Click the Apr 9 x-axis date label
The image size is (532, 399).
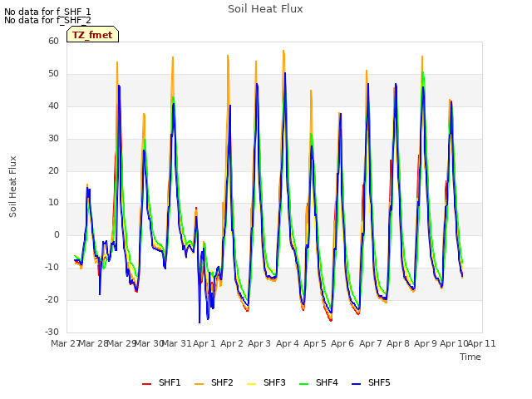click(x=426, y=343)
